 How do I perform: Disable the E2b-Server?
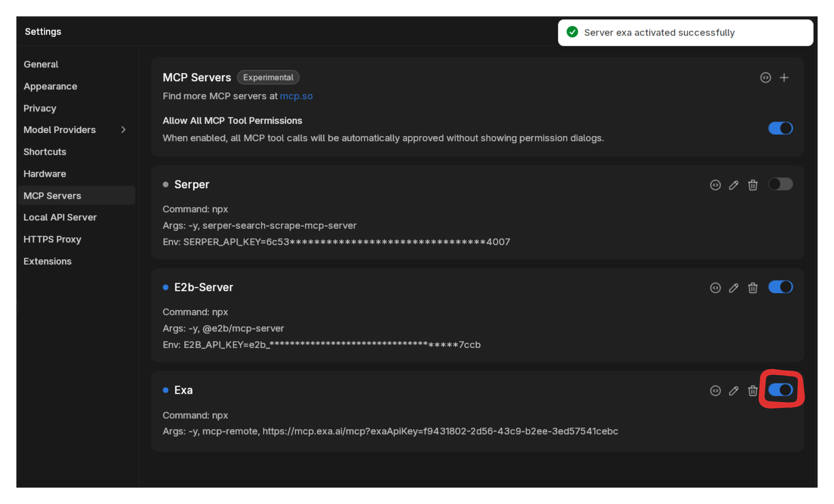pyautogui.click(x=780, y=287)
